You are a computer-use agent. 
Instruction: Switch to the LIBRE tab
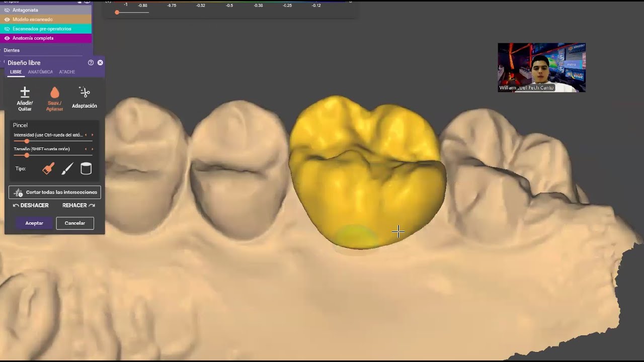(16, 72)
